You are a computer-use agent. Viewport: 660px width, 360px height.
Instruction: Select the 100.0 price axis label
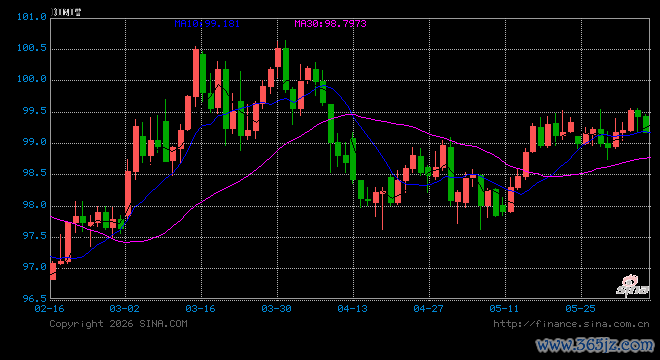click(x=32, y=79)
